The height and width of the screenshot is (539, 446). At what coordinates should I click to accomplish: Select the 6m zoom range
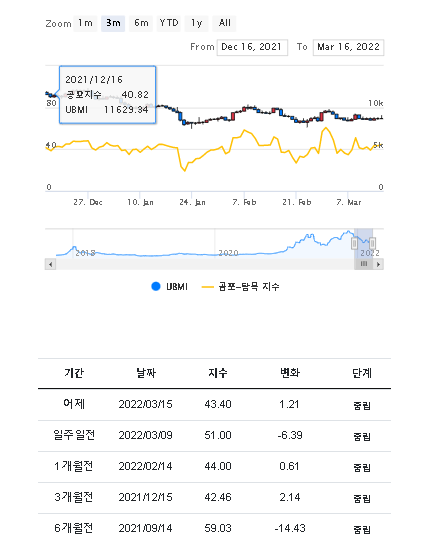141,23
